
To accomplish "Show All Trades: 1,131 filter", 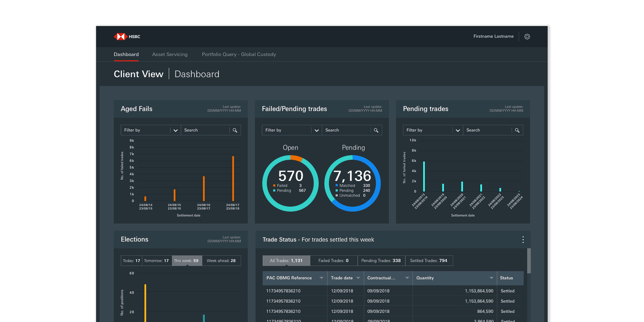I will [x=286, y=261].
